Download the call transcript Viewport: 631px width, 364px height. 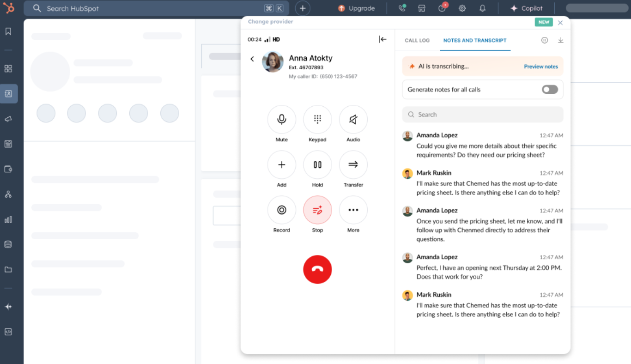(560, 40)
